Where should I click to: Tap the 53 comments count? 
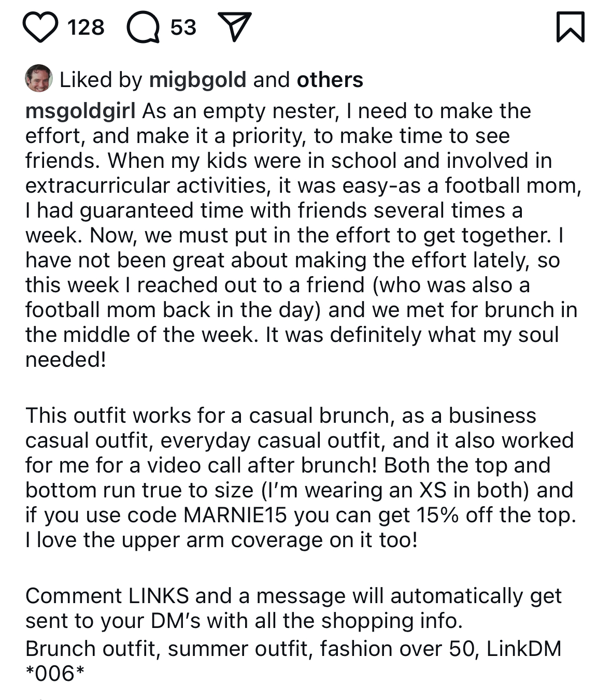click(183, 27)
